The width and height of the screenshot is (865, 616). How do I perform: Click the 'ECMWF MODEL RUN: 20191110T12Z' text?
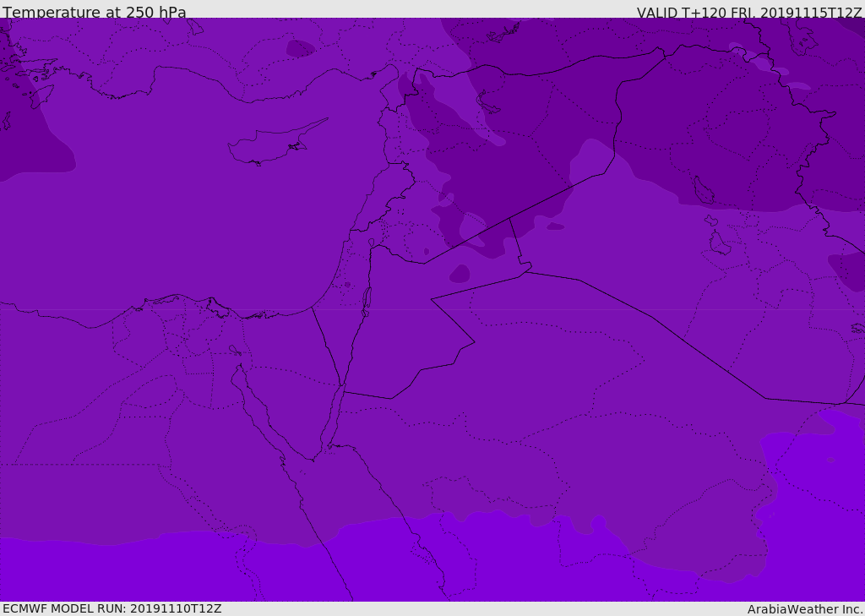click(x=112, y=608)
